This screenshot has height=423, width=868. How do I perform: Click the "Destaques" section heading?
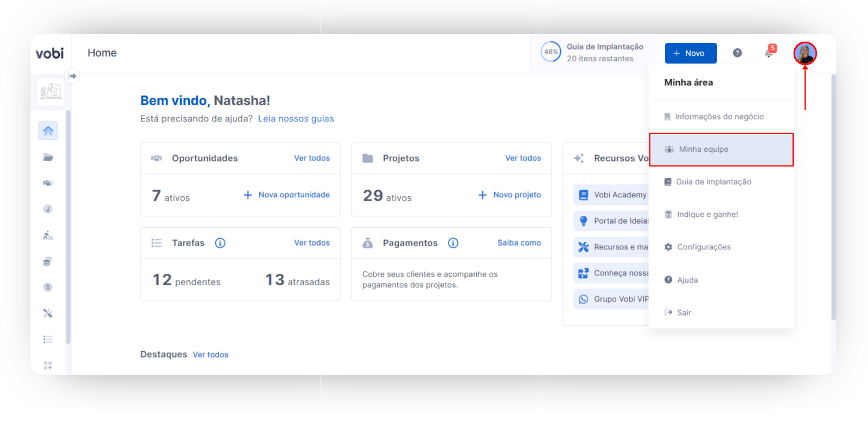(163, 354)
